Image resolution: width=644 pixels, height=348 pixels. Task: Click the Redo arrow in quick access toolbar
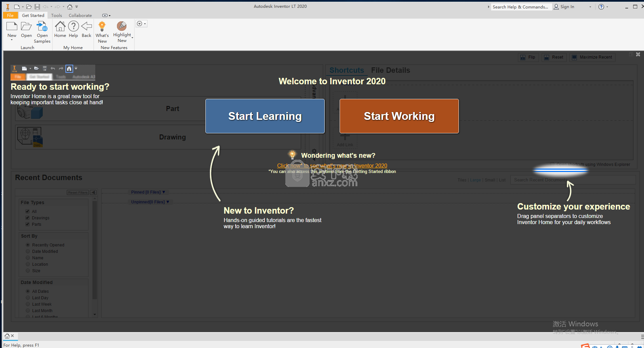pos(58,7)
